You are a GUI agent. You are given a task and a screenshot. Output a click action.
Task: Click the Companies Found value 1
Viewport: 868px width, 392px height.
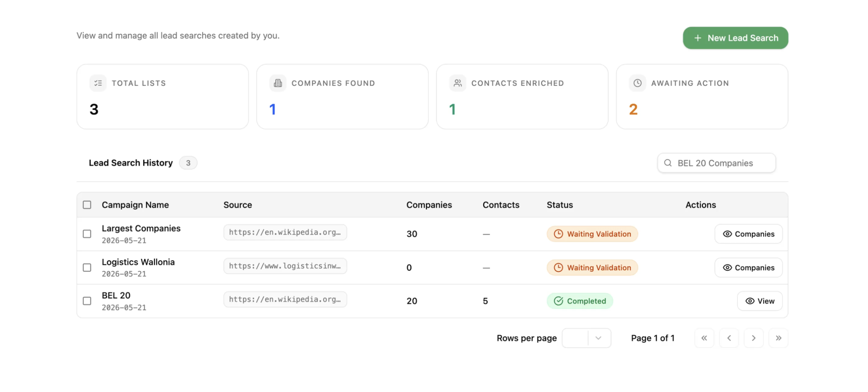(x=273, y=109)
